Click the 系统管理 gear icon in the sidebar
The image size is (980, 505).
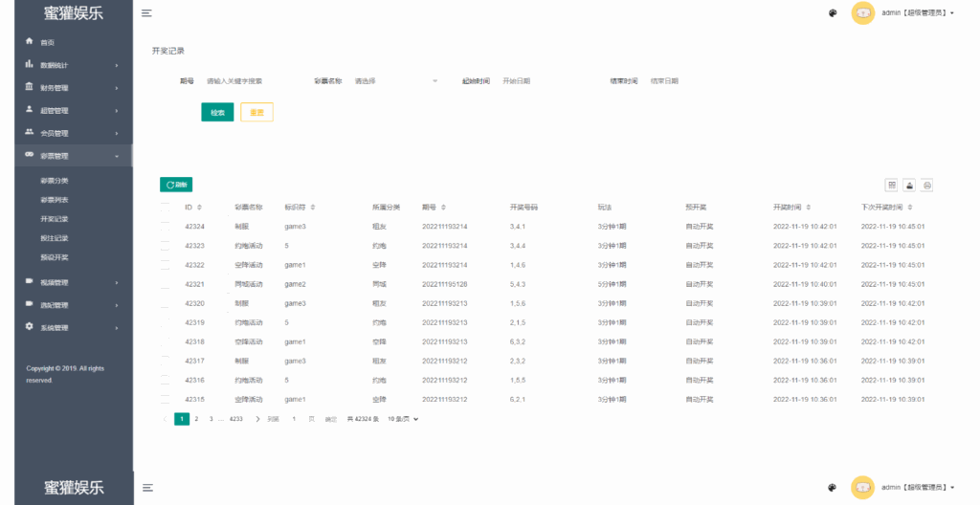pos(30,327)
